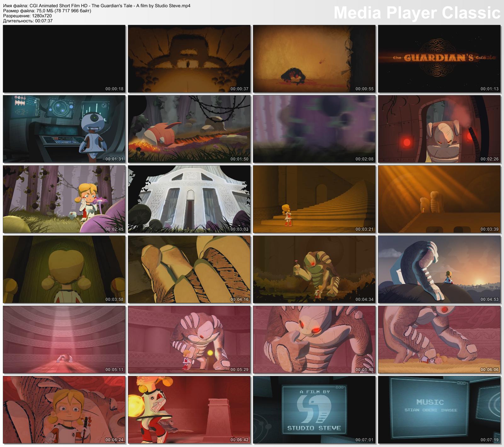Select the black thumbnail at 00:00:18

click(x=64, y=59)
